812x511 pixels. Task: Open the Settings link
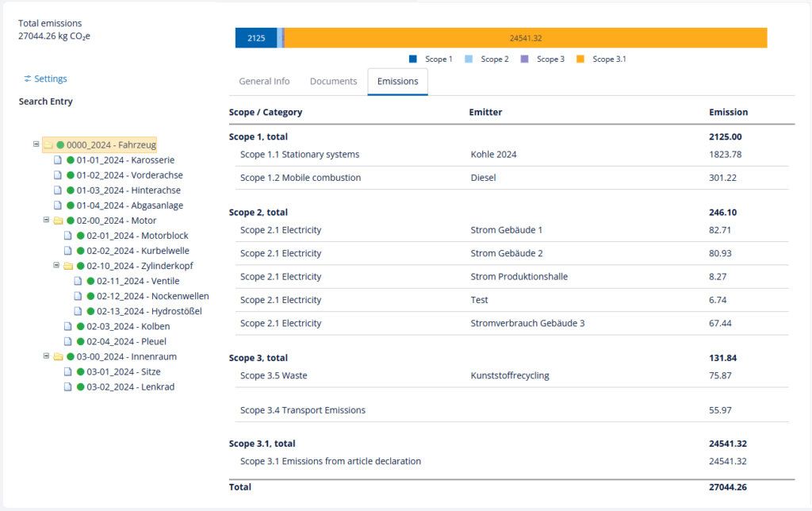tap(51, 79)
